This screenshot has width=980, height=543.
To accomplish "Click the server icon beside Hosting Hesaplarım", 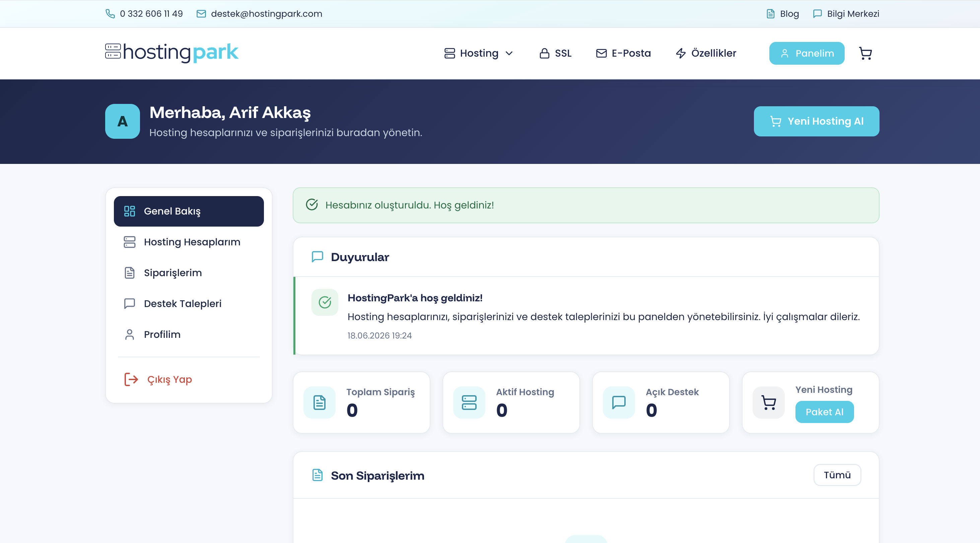I will coord(130,242).
